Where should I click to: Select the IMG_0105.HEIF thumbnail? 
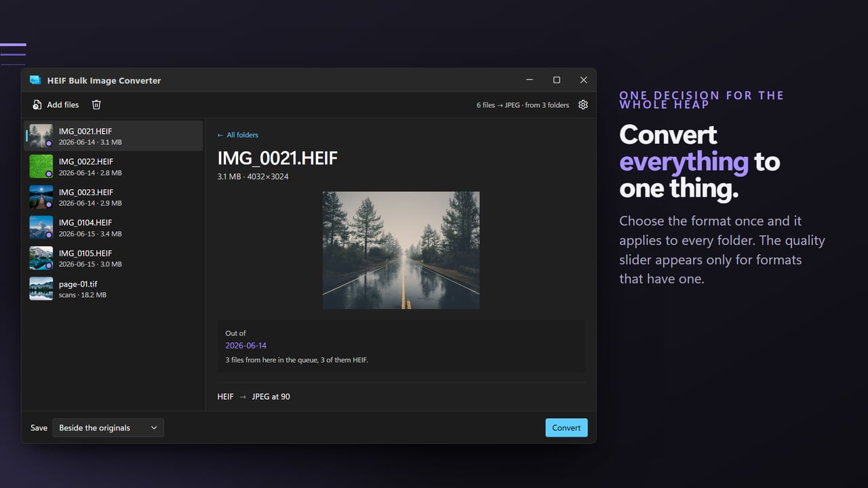[x=41, y=258]
